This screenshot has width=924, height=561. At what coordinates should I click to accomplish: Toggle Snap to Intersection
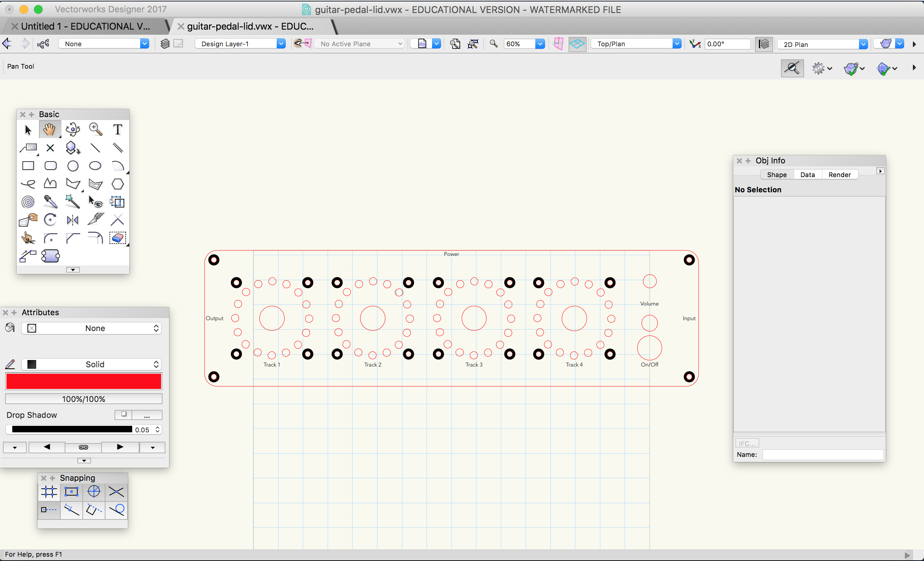(x=116, y=492)
